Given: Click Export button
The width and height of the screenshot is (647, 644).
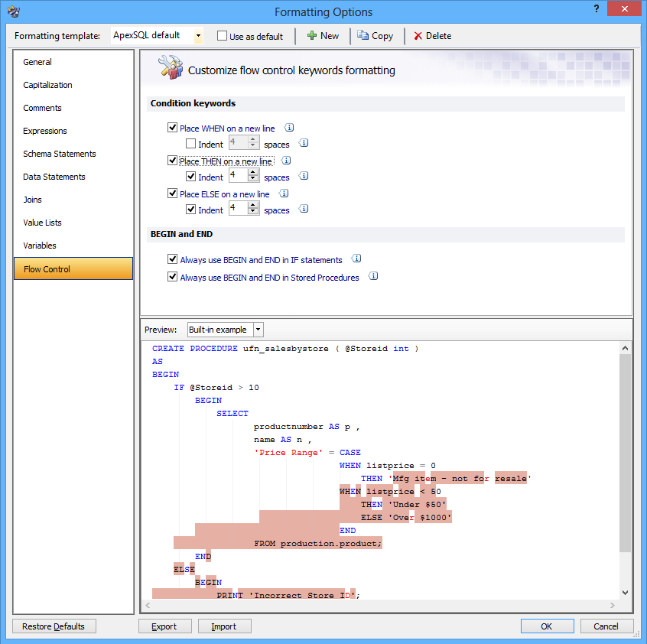Looking at the screenshot, I should 165,626.
